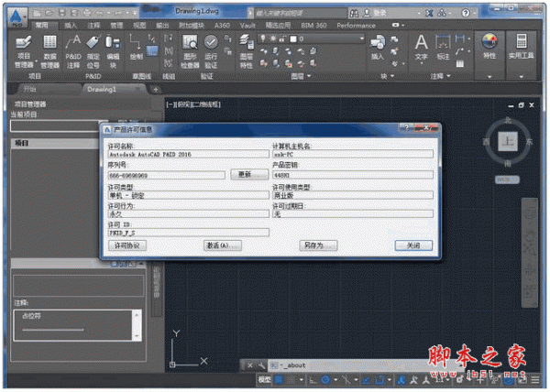Select the edit block (编辑块) tool
This screenshot has width=550, height=392.
click(113, 51)
